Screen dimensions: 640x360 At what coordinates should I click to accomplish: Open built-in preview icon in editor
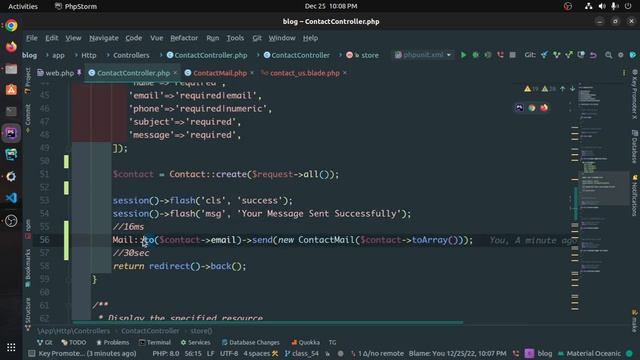519,108
